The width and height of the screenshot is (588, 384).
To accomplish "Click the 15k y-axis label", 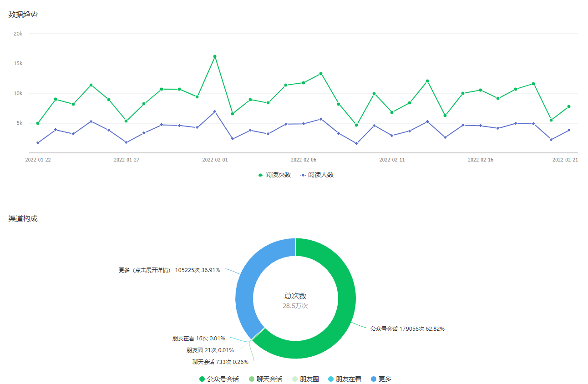I will click(18, 64).
